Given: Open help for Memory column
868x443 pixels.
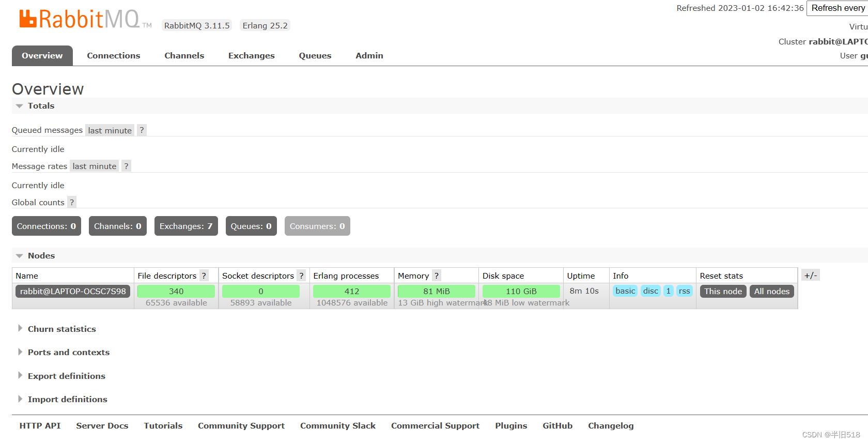Looking at the screenshot, I should coord(437,276).
